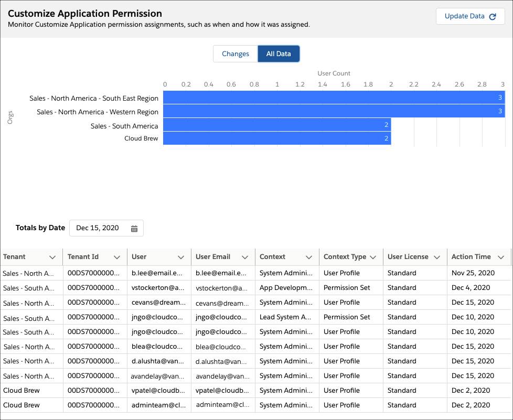Image resolution: width=513 pixels, height=420 pixels.
Task: Select the All Data tab
Action: [279, 53]
